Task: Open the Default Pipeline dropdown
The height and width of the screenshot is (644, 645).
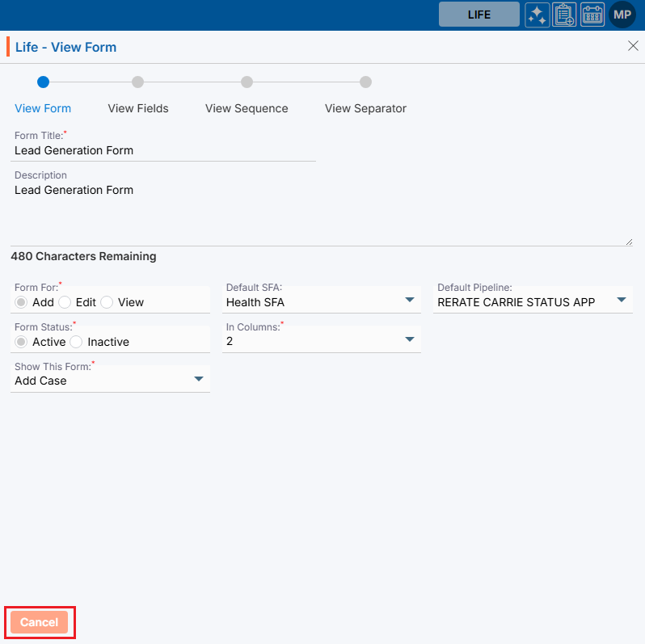Action: [x=621, y=301]
